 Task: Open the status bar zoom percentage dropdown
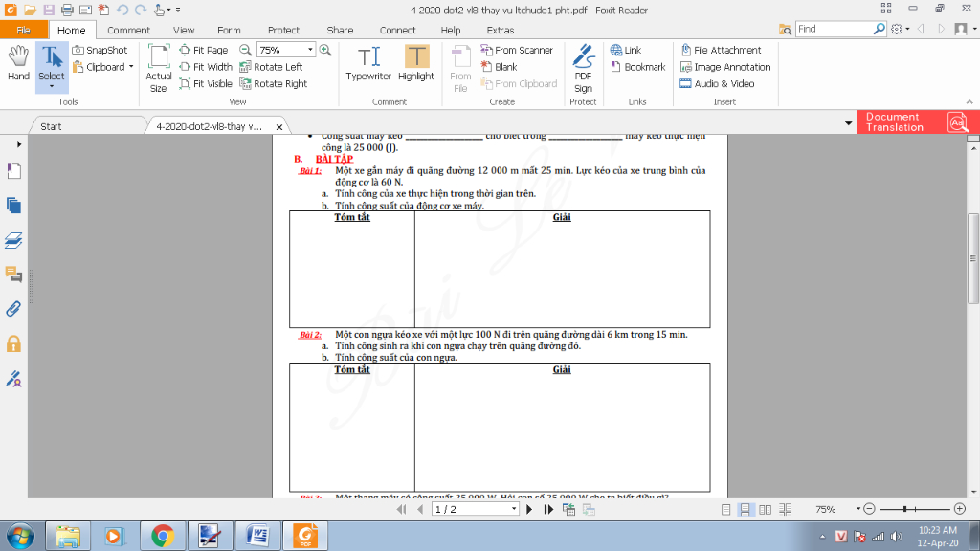pos(858,509)
